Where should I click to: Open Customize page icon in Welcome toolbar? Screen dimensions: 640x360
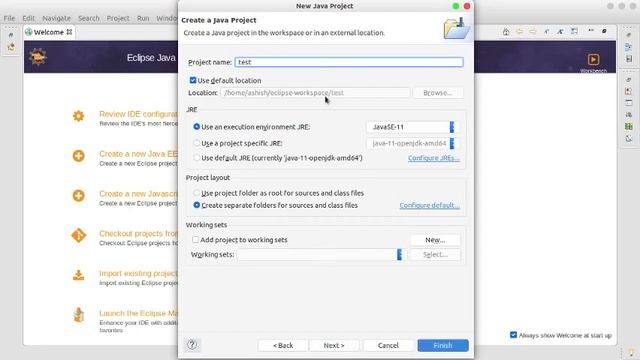574,31
